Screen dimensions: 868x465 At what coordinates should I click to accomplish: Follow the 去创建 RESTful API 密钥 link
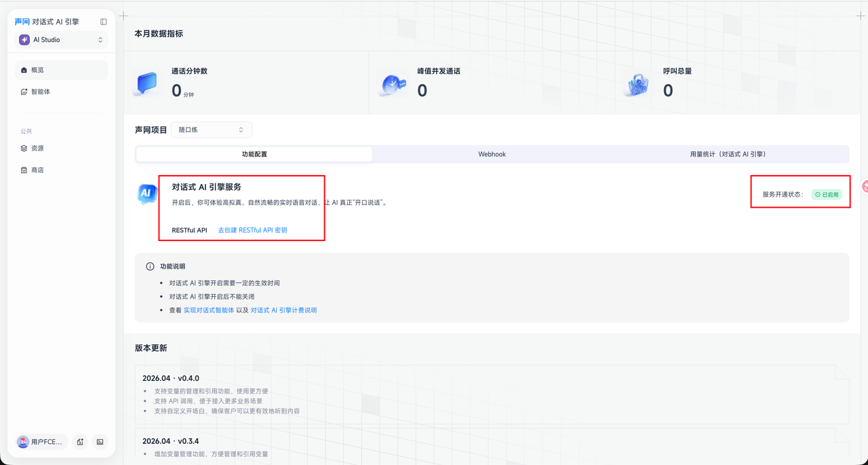[252, 230]
